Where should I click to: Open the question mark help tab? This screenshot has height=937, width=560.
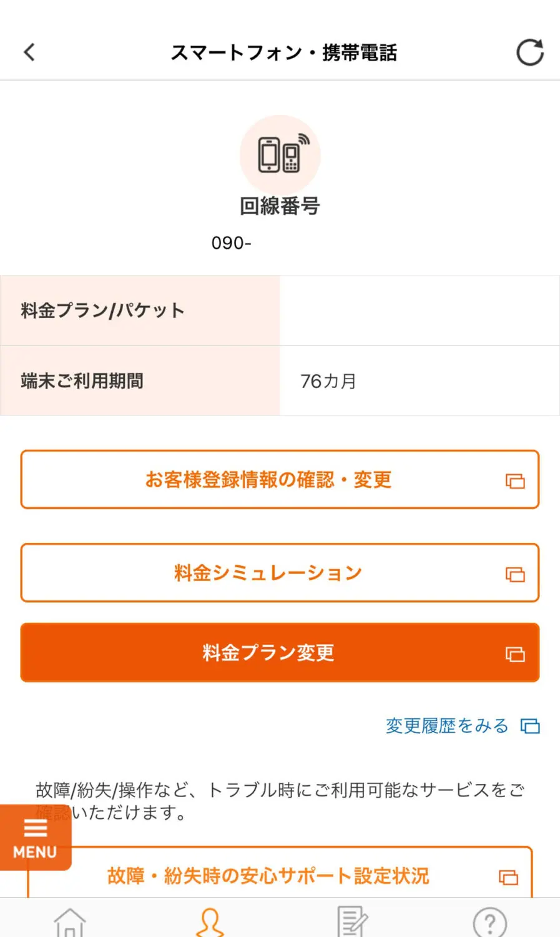coord(490,921)
